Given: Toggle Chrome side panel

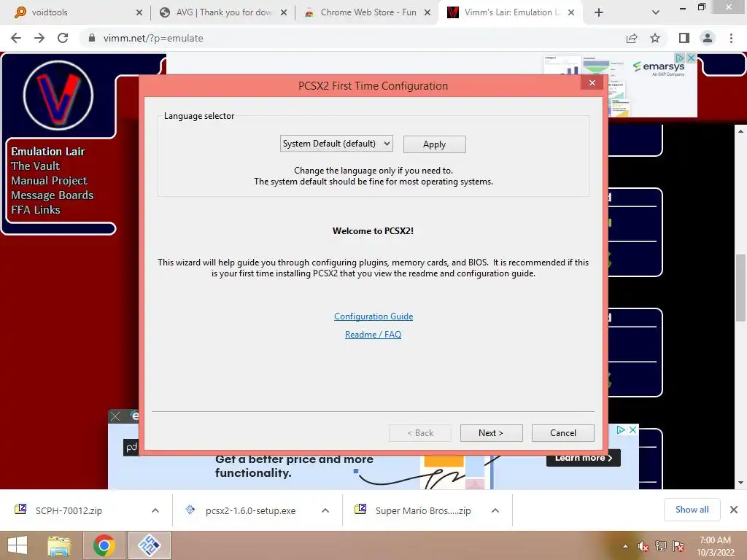Looking at the screenshot, I should [684, 38].
